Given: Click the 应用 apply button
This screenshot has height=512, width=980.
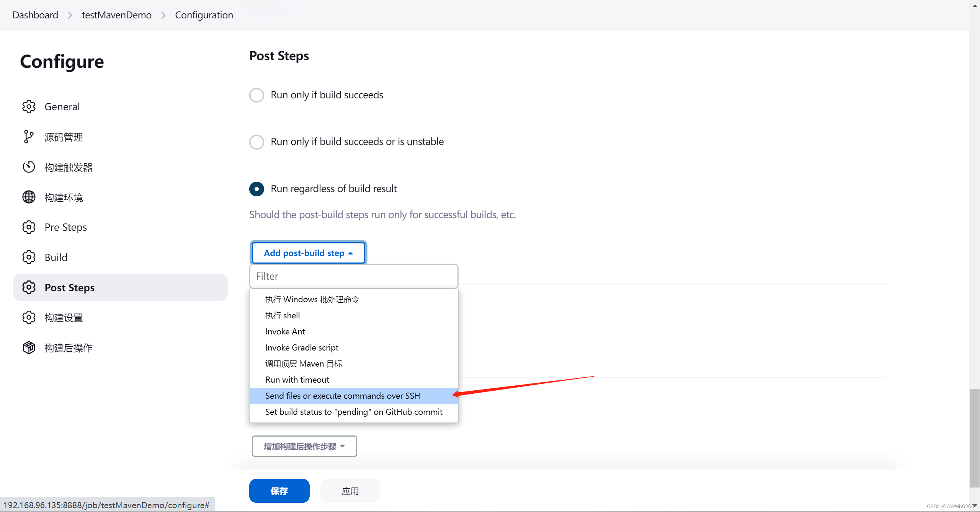Looking at the screenshot, I should [350, 491].
